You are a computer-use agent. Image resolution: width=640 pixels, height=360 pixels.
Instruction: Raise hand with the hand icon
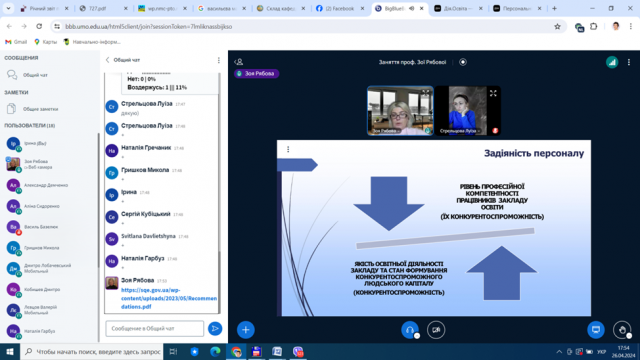click(x=622, y=330)
